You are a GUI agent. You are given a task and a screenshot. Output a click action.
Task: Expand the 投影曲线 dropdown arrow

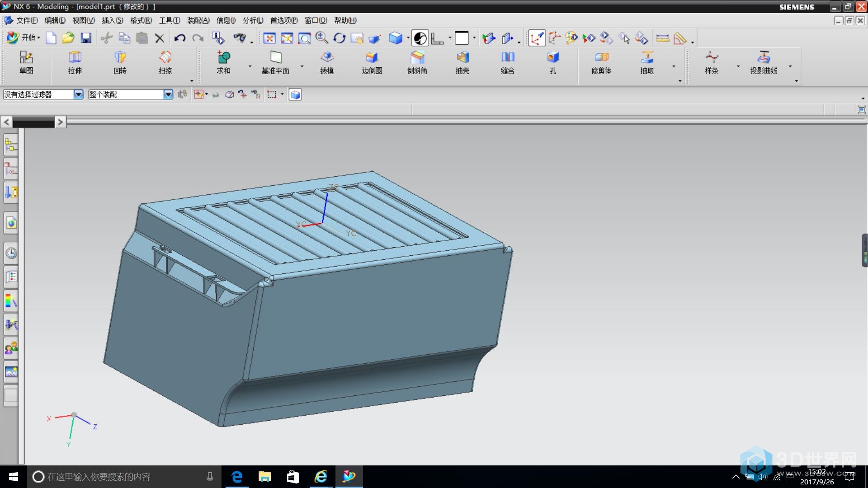point(790,66)
